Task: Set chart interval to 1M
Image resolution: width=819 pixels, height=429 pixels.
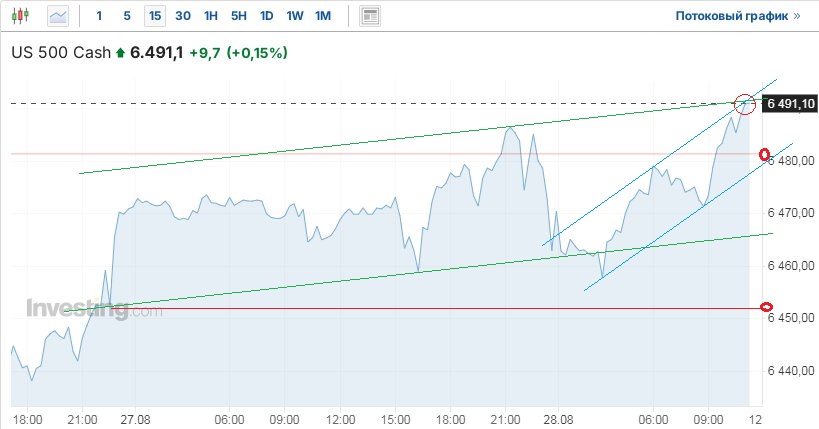Action: pos(322,16)
